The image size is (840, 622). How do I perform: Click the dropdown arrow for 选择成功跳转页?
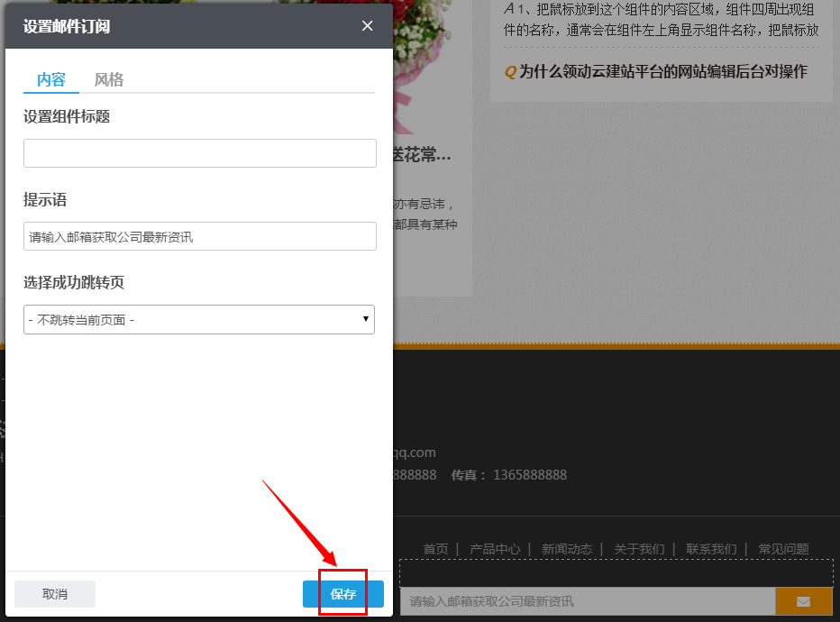pyautogui.click(x=365, y=319)
